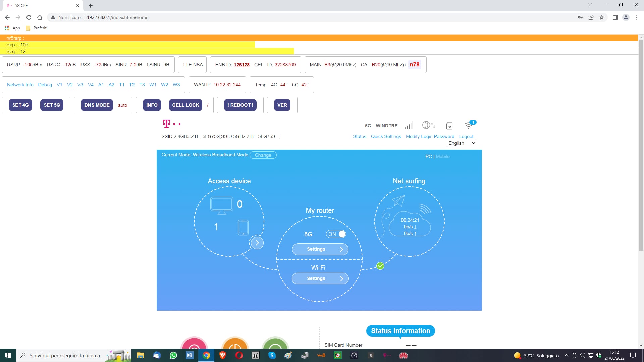Open WhatsApp from the taskbar
Image resolution: width=644 pixels, height=362 pixels.
173,355
